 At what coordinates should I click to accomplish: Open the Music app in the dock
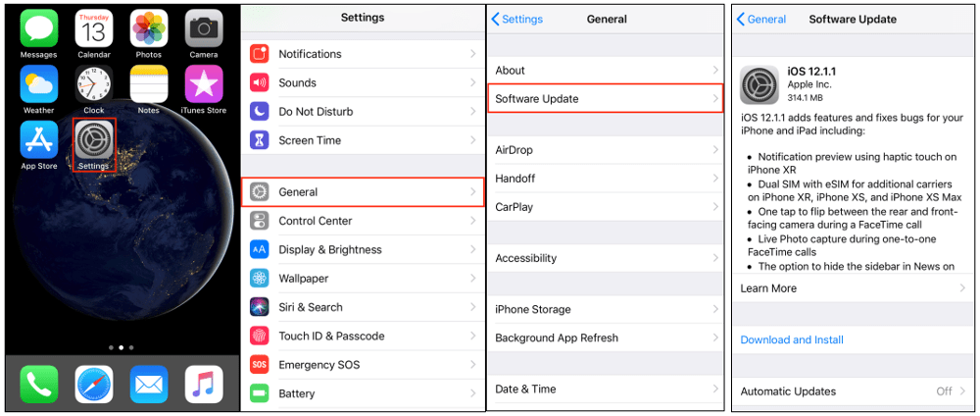[204, 384]
